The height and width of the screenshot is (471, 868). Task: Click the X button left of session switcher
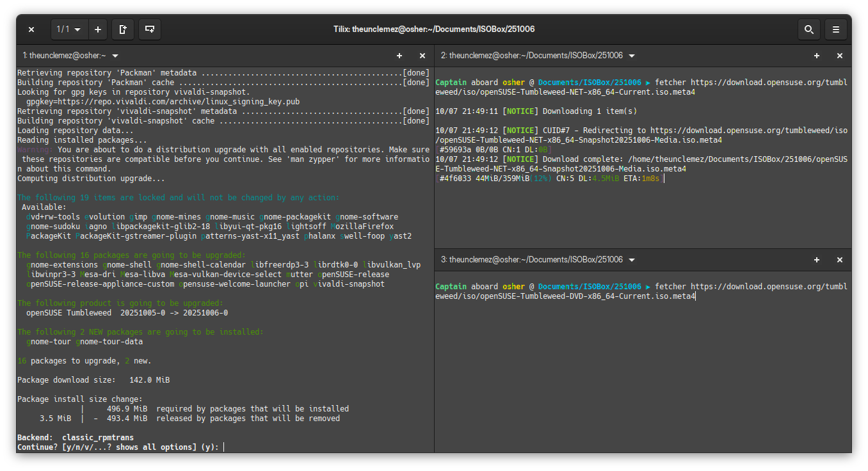31,29
